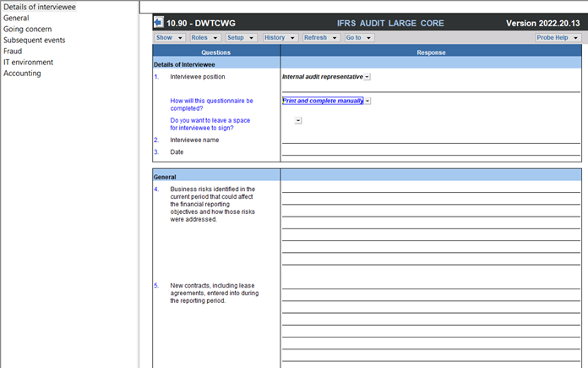Go to General section in sidebar
The height and width of the screenshot is (368, 588).
(x=16, y=18)
